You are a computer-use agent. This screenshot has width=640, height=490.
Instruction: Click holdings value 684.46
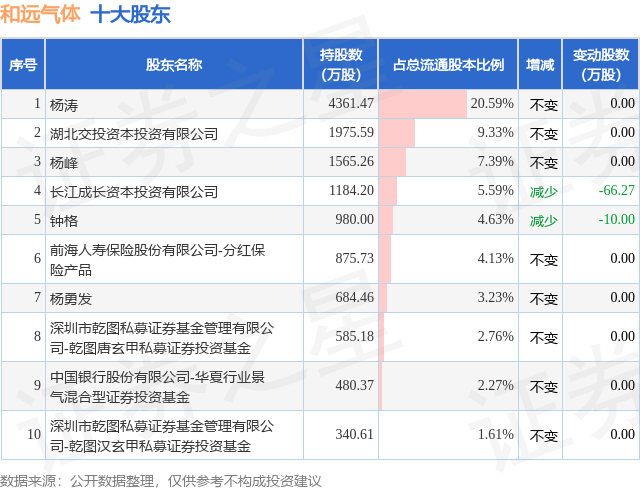(354, 297)
